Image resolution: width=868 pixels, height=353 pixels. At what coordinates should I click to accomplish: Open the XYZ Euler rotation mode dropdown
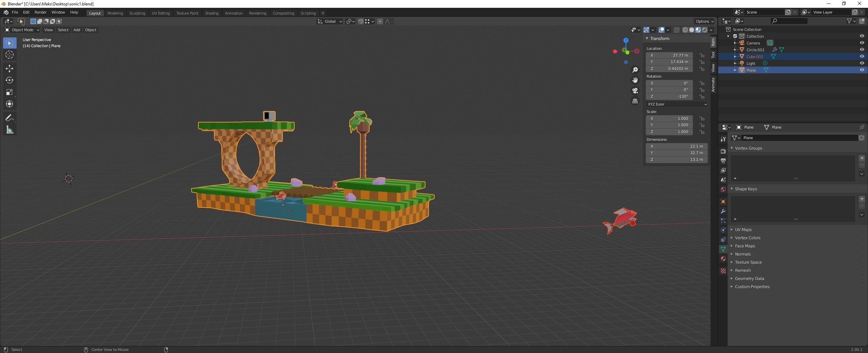coord(676,104)
